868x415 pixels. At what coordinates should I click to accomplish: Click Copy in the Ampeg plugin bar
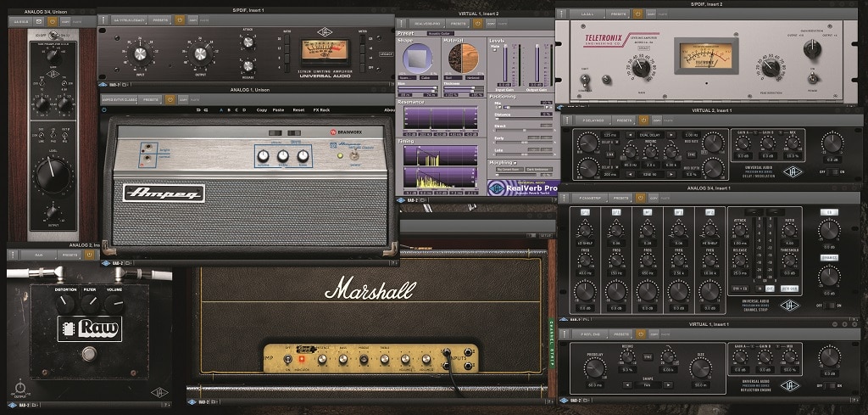(x=262, y=109)
